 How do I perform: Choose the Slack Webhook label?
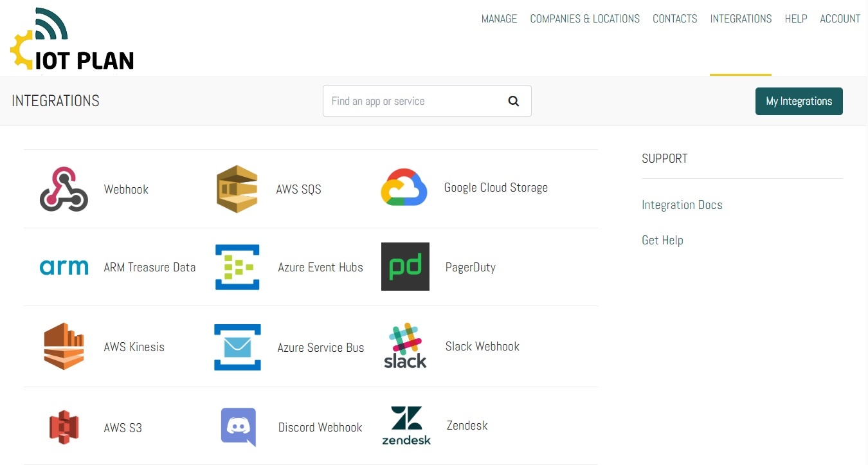482,346
